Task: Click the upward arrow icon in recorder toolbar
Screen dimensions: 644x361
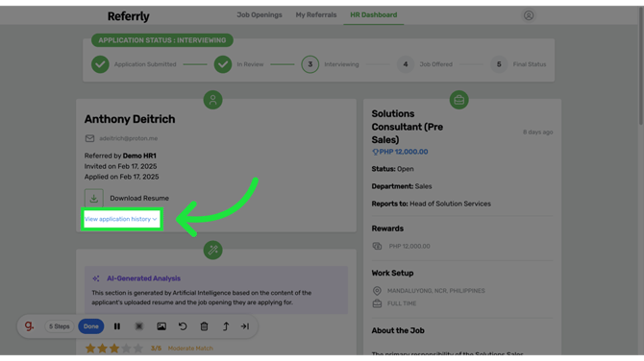Action: point(226,326)
